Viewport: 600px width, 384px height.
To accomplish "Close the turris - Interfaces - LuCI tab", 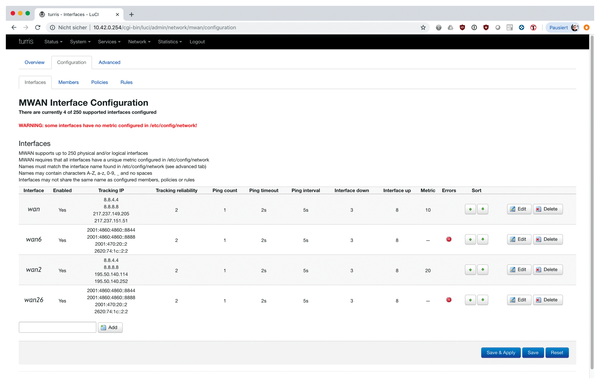I will coord(117,15).
